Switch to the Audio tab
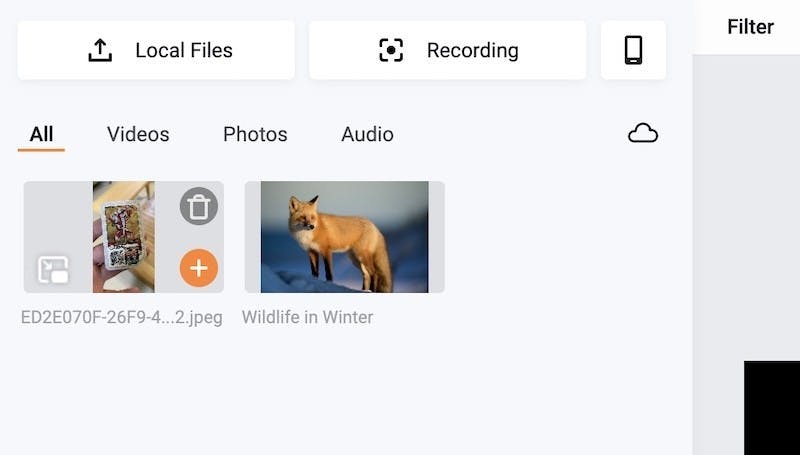Viewport: 800px width, 455px height. click(x=367, y=134)
